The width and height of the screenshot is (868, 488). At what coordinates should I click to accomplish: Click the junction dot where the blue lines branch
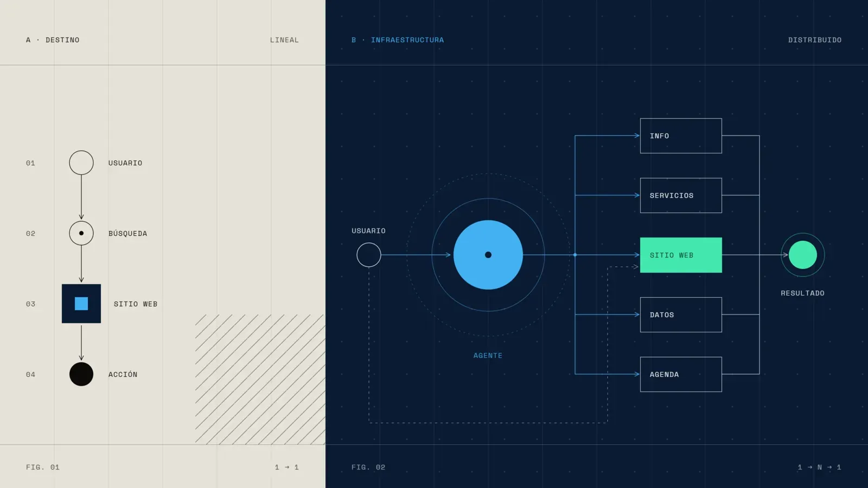coord(575,255)
